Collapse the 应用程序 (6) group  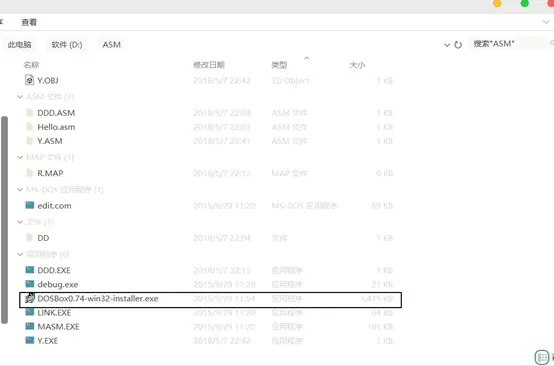(20, 254)
